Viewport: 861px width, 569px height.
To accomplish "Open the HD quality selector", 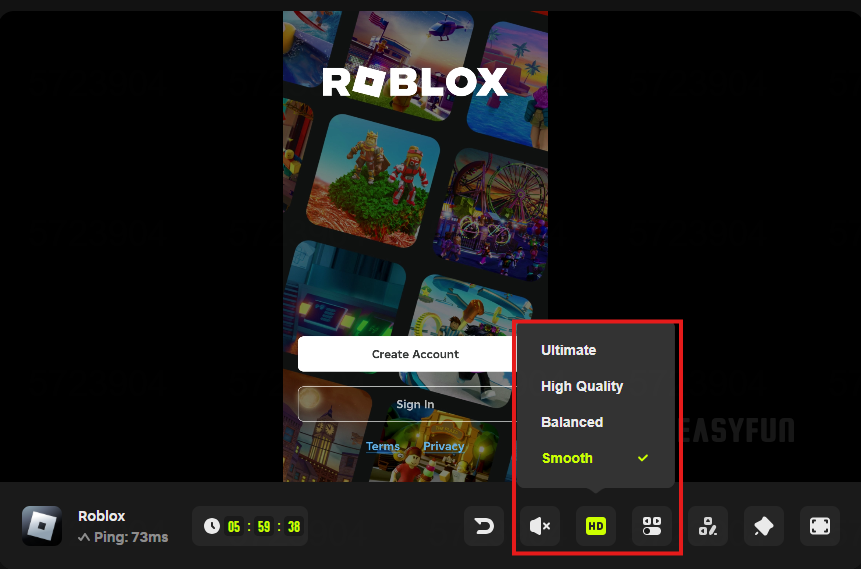I will (x=596, y=526).
